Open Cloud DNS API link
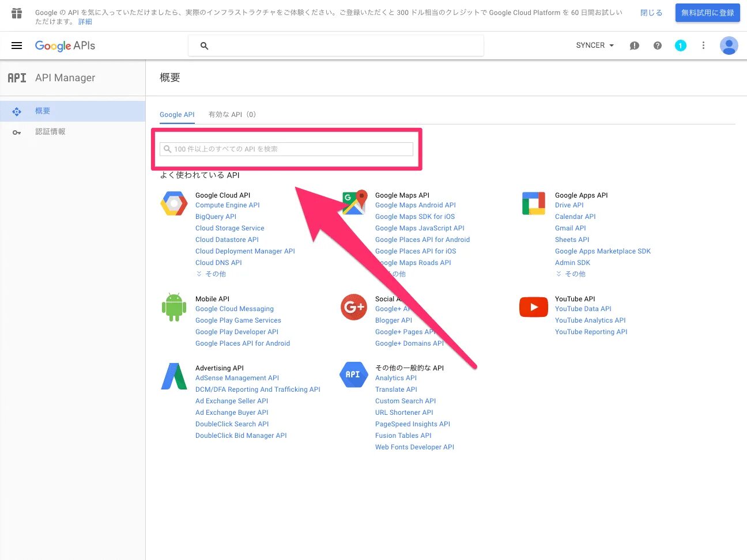747x560 pixels. (x=218, y=263)
